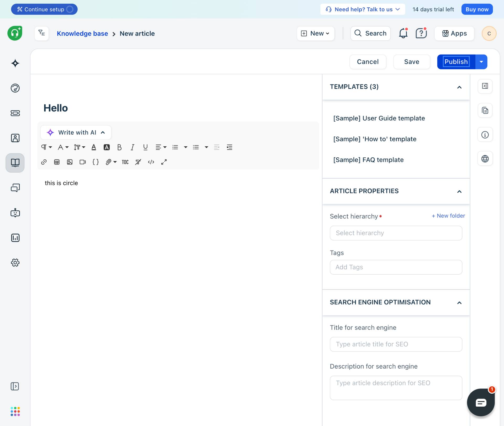Open the Tickets sidebar icon
The height and width of the screenshot is (426, 504).
15,113
